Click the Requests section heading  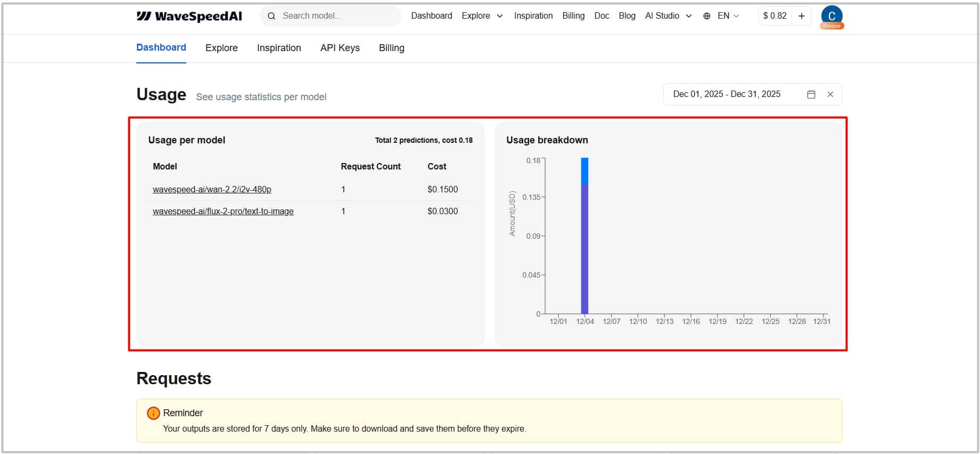pos(174,378)
